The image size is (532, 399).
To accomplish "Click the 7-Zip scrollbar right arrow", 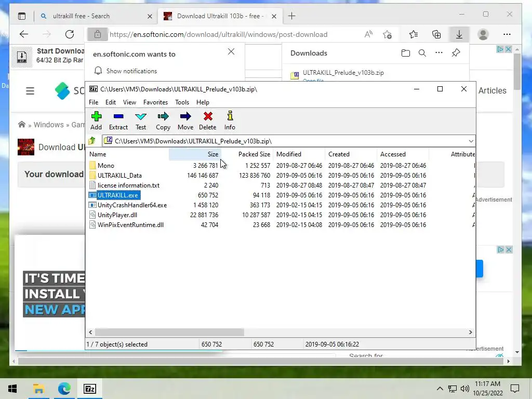I will click(x=470, y=332).
